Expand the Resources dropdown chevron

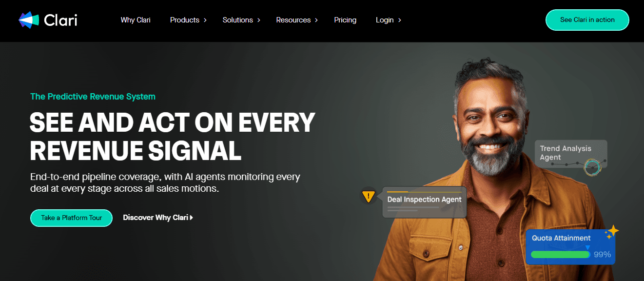pos(316,20)
